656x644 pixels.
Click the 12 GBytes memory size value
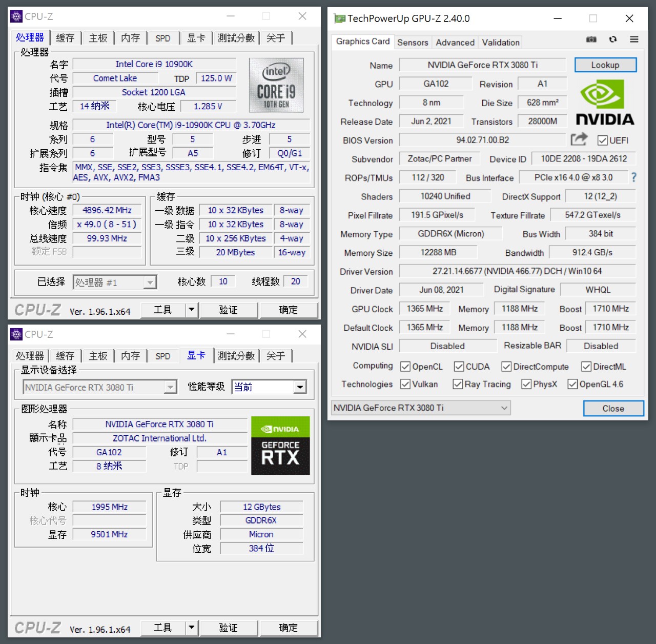[x=262, y=507]
